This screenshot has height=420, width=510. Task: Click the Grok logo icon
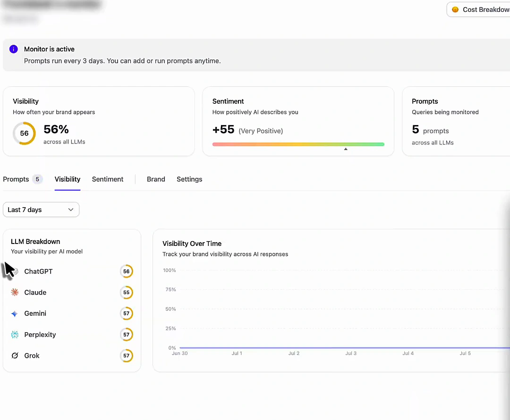[x=15, y=356]
